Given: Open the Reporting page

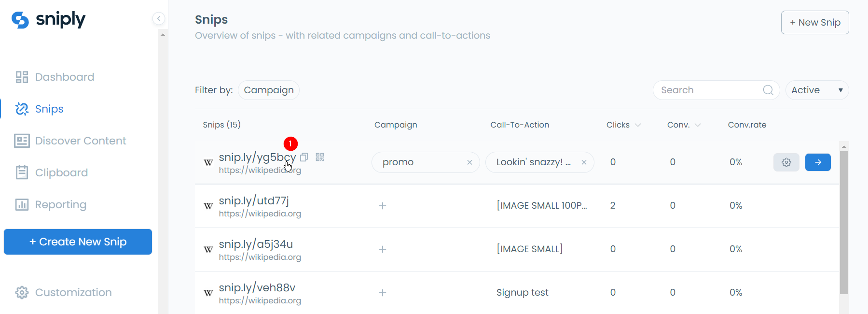Looking at the screenshot, I should [51, 204].
